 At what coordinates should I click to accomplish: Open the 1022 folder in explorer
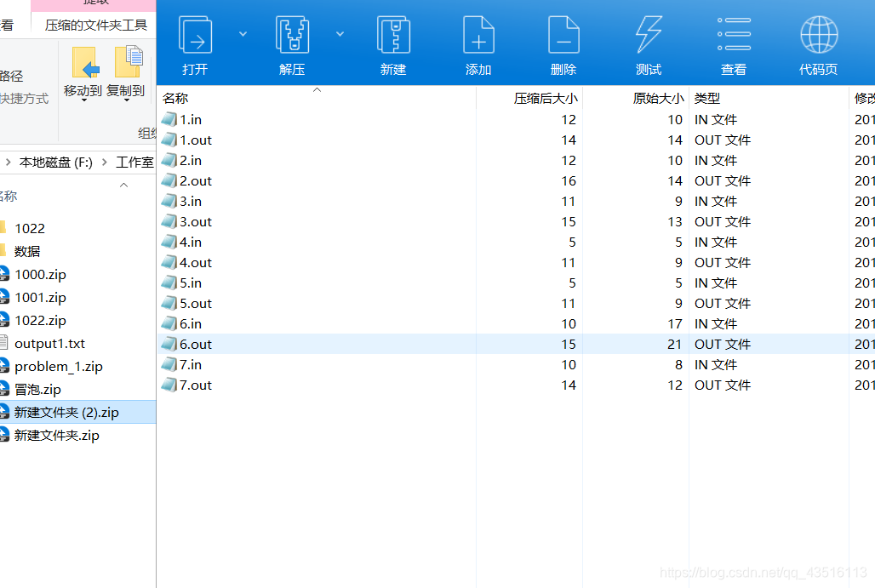click(30, 229)
